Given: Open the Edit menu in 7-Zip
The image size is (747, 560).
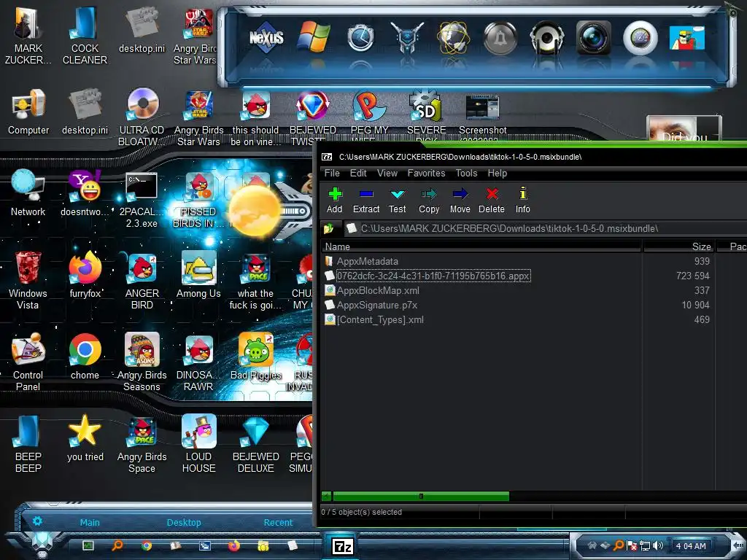Looking at the screenshot, I should tap(358, 173).
